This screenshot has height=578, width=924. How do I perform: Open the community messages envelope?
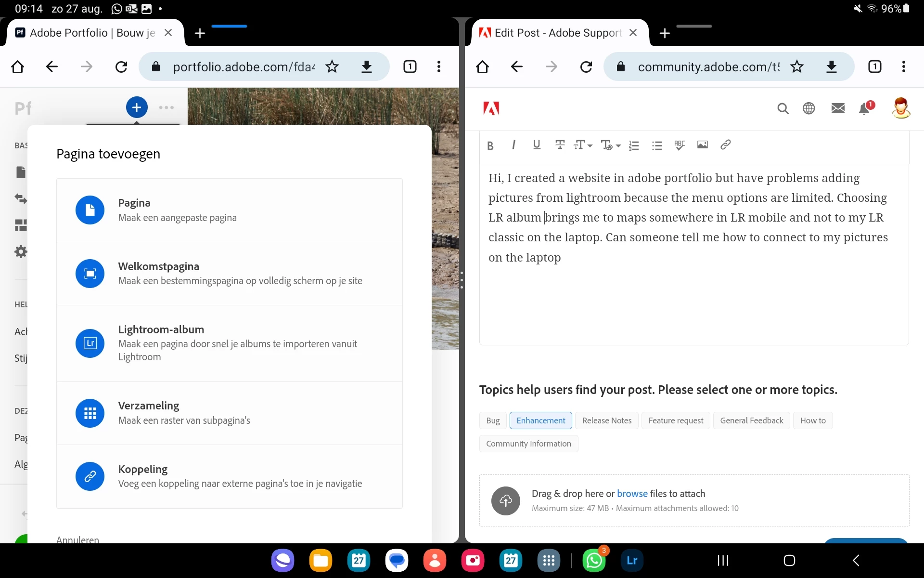(x=838, y=108)
